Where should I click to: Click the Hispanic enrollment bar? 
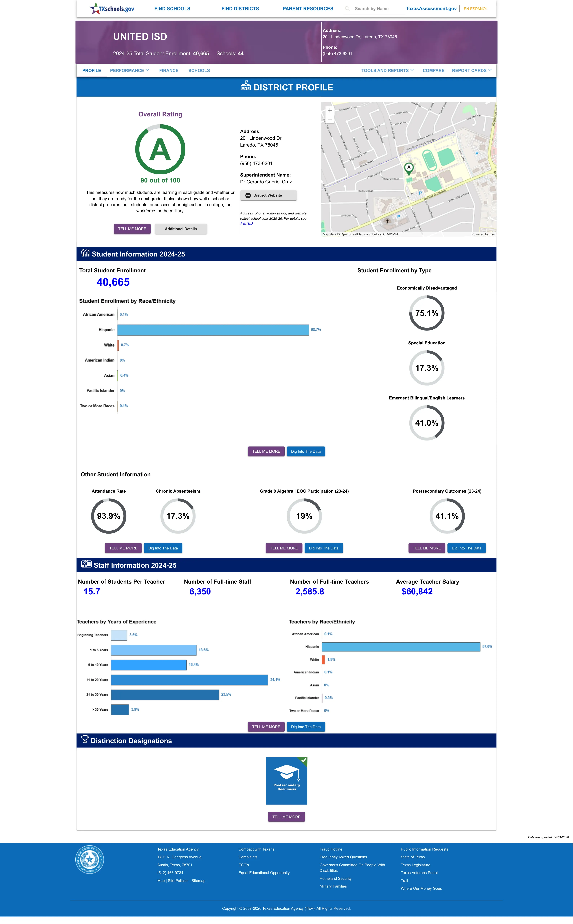(213, 330)
